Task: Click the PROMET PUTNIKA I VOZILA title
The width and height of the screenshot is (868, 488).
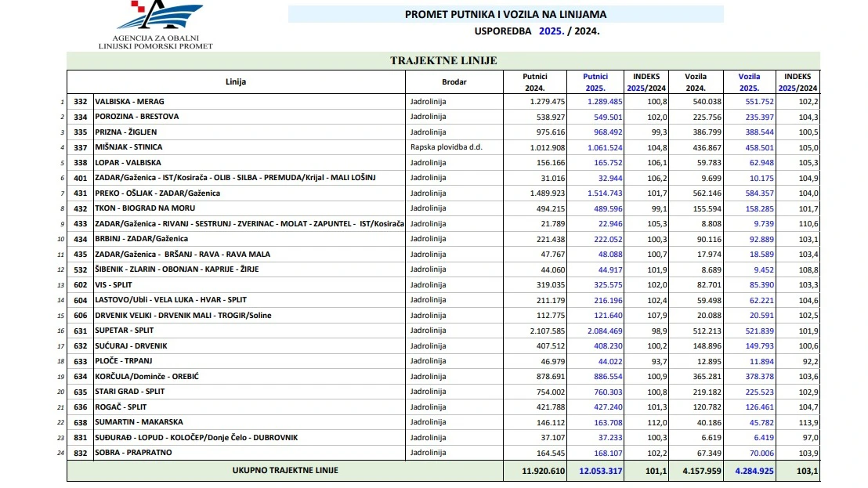Action: (x=505, y=14)
